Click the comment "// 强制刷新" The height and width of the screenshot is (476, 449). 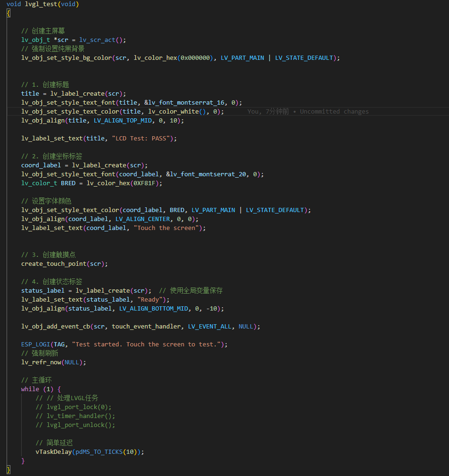pos(40,353)
